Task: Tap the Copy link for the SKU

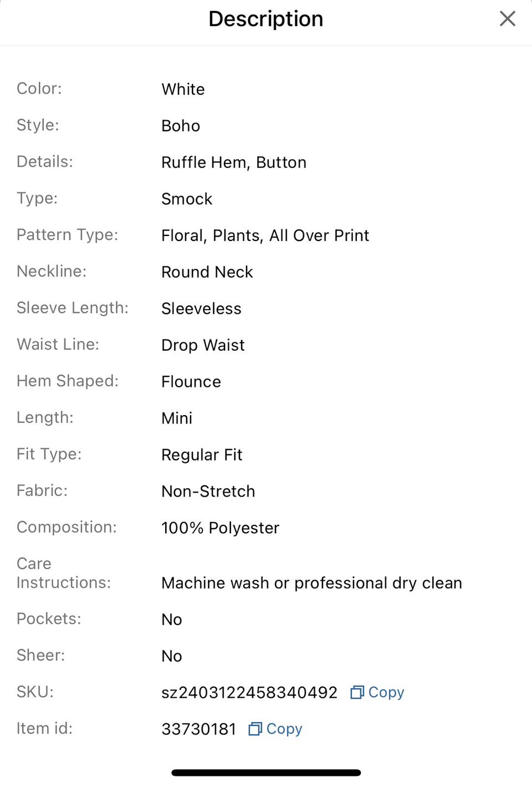Action: pos(386,692)
